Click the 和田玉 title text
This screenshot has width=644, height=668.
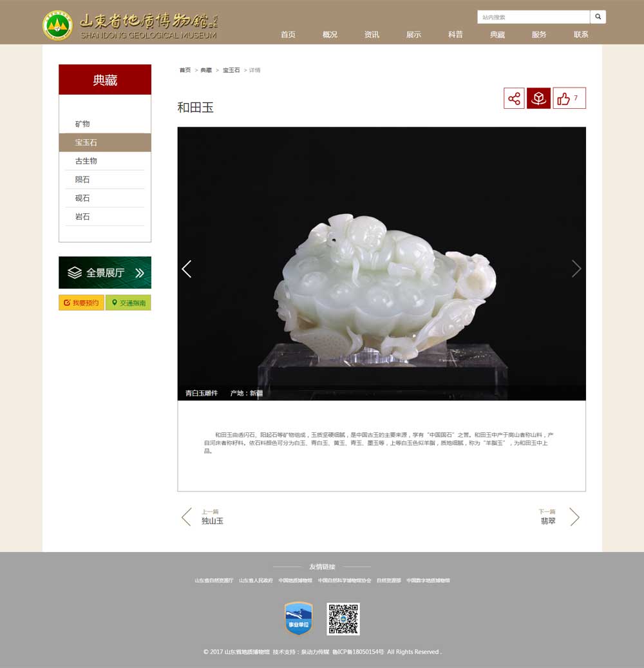point(195,108)
